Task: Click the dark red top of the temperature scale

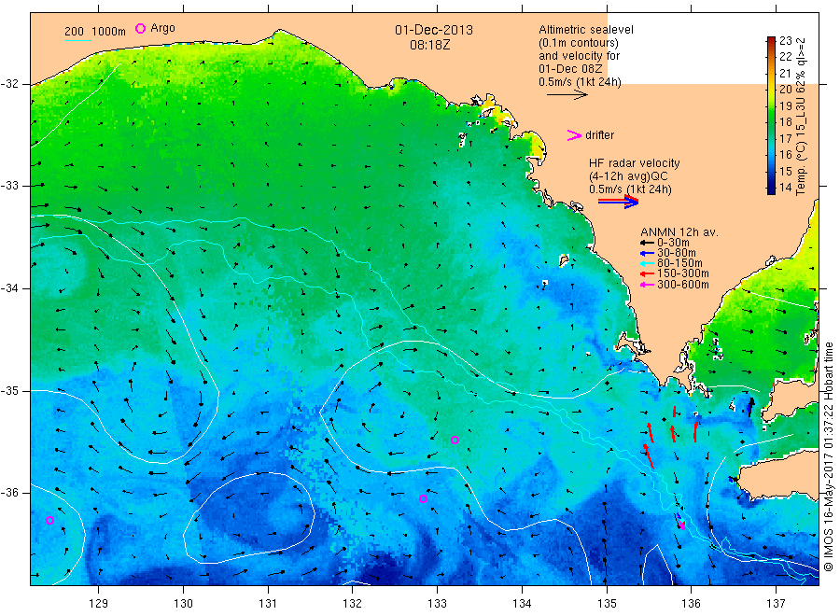Action: 772,41
